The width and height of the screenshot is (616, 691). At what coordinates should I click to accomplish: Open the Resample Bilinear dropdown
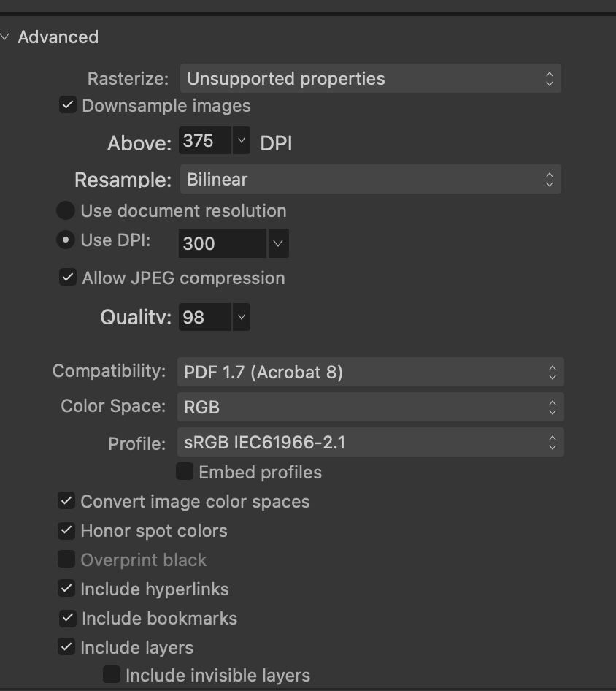(370, 180)
